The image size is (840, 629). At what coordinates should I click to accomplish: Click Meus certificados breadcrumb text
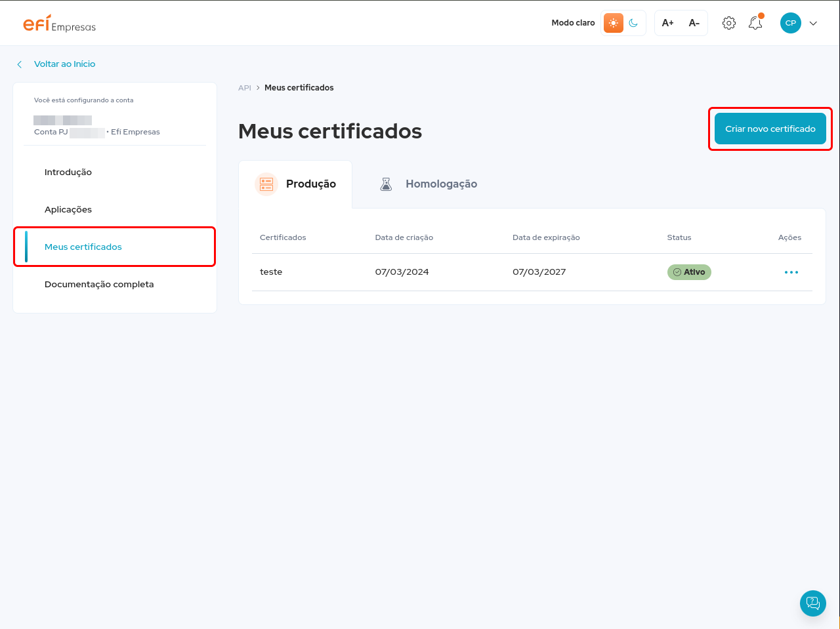point(299,88)
